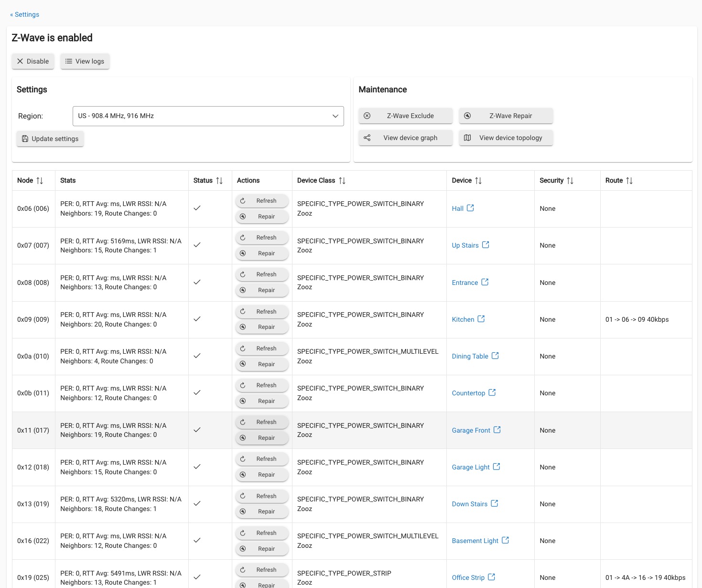This screenshot has width=702, height=588.
Task: Select route text '01 -> 06 -> 09 40kbps'
Action: click(637, 320)
